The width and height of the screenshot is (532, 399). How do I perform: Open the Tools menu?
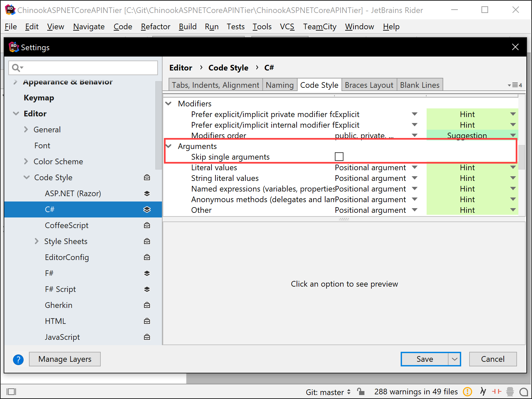click(x=262, y=27)
